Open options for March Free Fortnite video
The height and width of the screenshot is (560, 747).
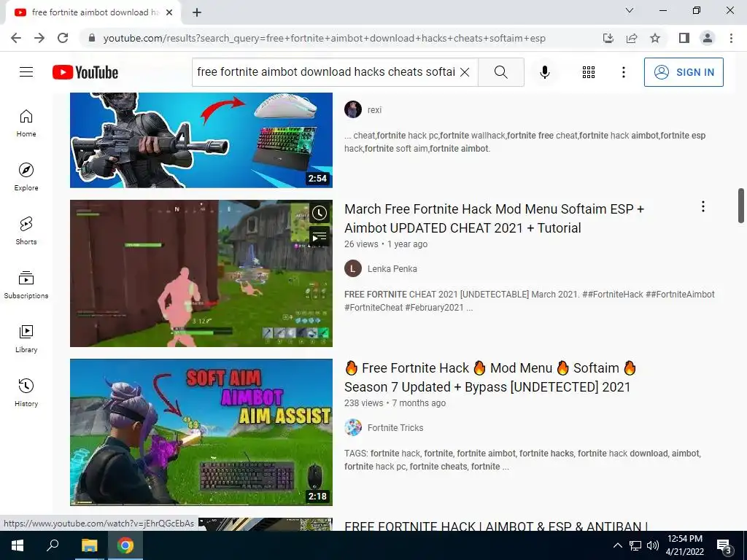coord(703,206)
